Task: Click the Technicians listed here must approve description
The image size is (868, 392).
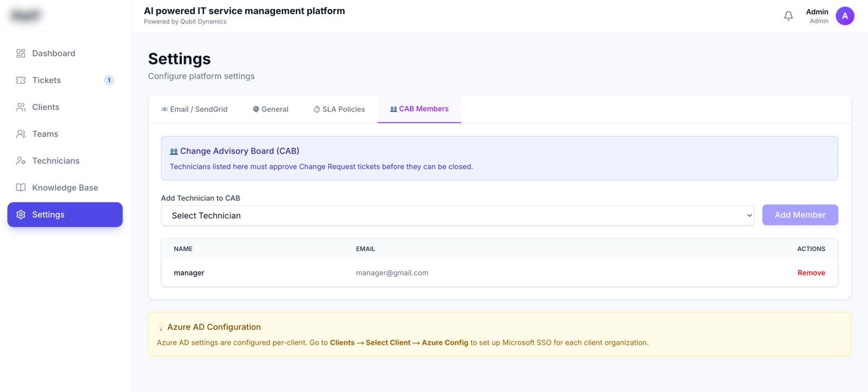Action: coord(321,166)
